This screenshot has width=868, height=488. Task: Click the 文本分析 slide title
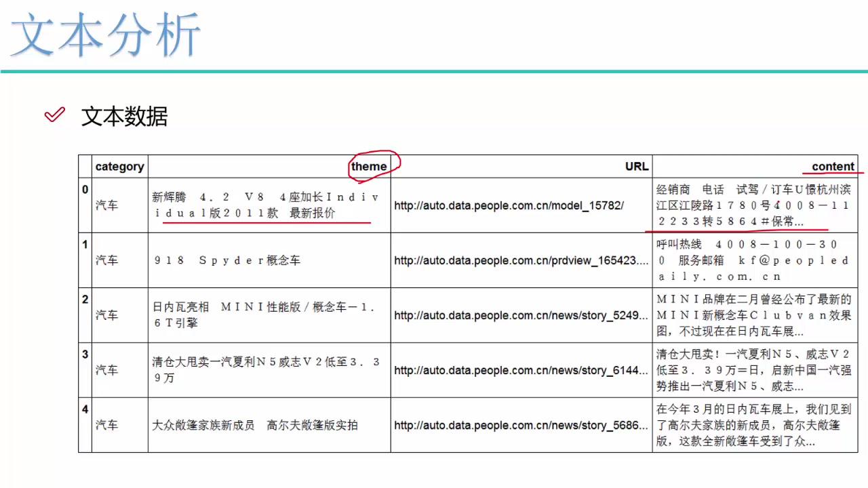105,34
